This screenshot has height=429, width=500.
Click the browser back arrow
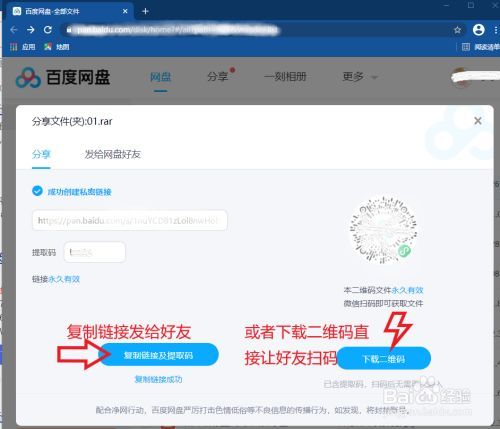tap(14, 30)
